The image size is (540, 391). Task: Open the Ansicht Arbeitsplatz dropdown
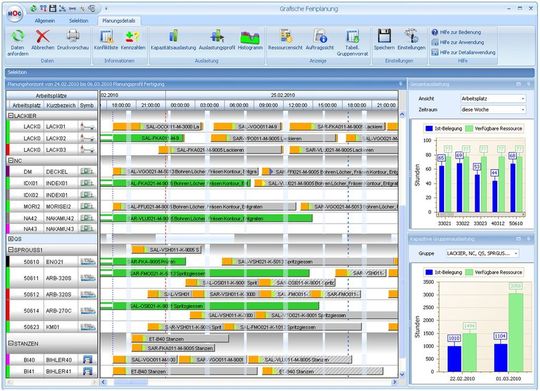point(493,99)
